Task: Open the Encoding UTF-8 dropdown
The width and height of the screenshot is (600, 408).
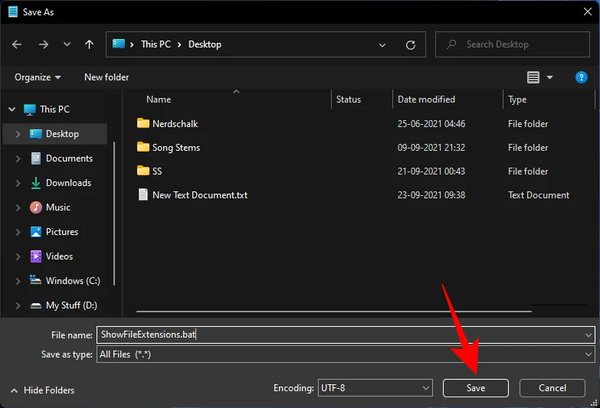Action: 375,388
